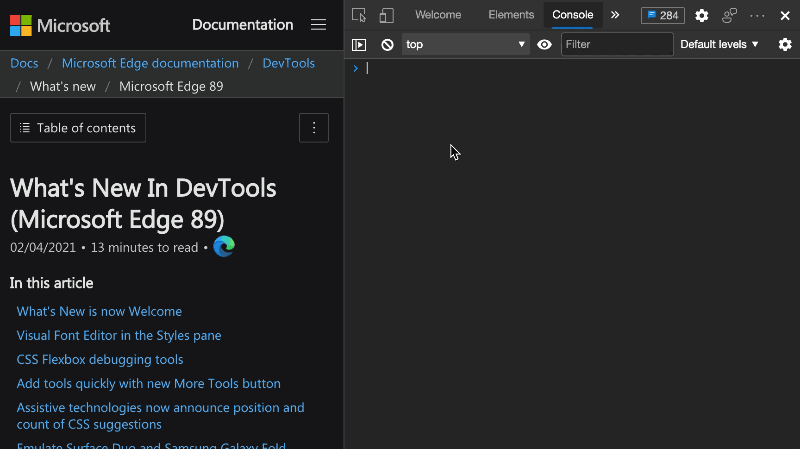
Task: Open DevTools settings gear
Action: pos(702,15)
